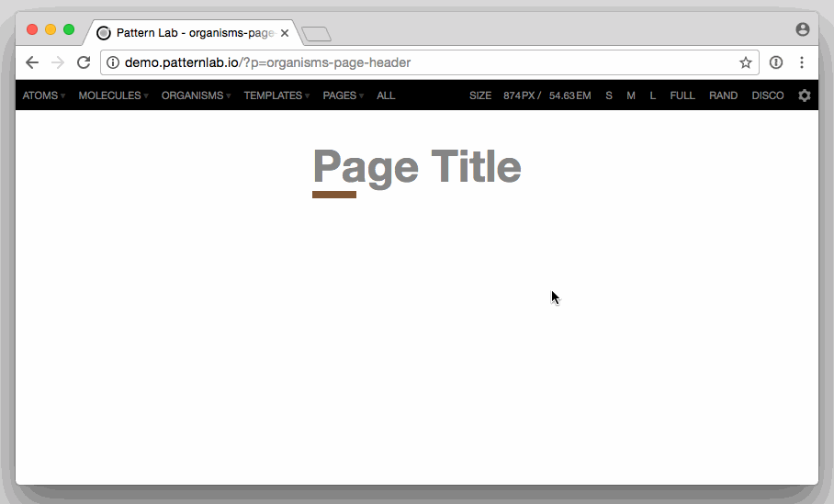The image size is (834, 504).
Task: Switch viewport to small size S
Action: 609,95
